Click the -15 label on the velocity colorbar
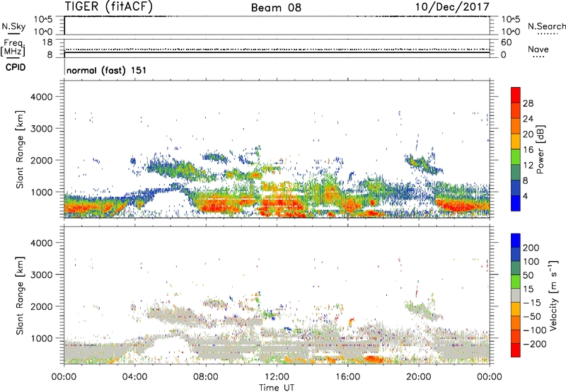This screenshot has width=566, height=392. click(x=532, y=302)
